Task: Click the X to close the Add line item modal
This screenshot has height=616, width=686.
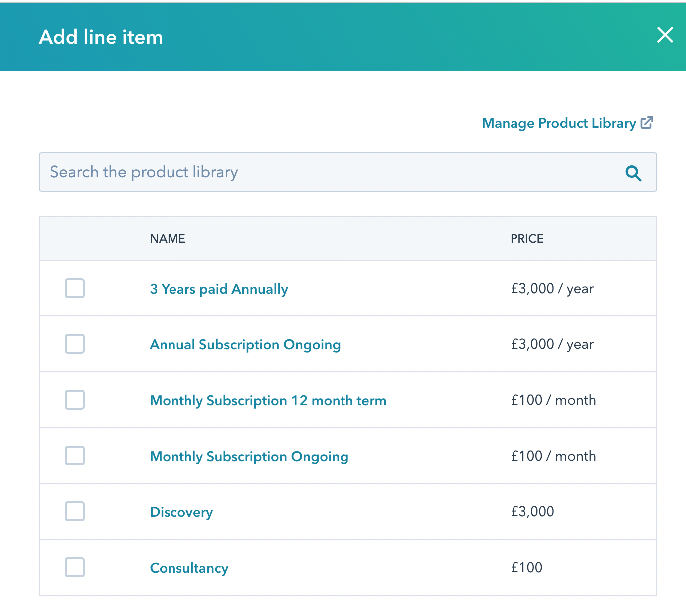Action: pos(665,35)
